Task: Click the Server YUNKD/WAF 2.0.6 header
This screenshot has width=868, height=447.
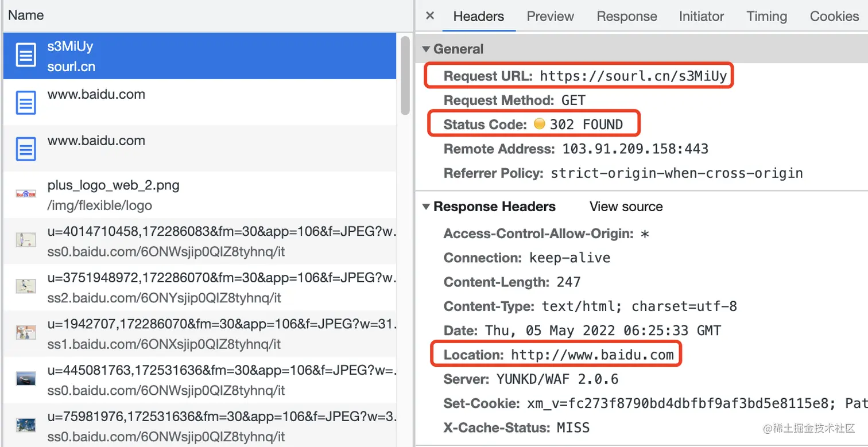Action: coord(531,379)
